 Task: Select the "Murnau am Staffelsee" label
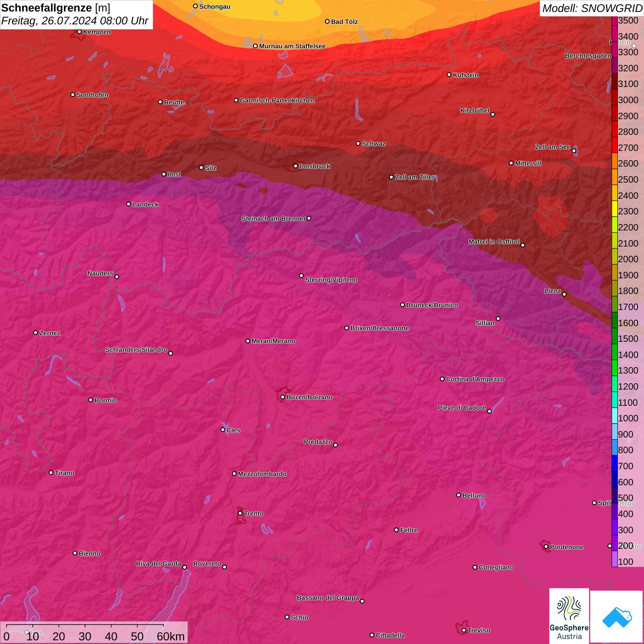[292, 46]
